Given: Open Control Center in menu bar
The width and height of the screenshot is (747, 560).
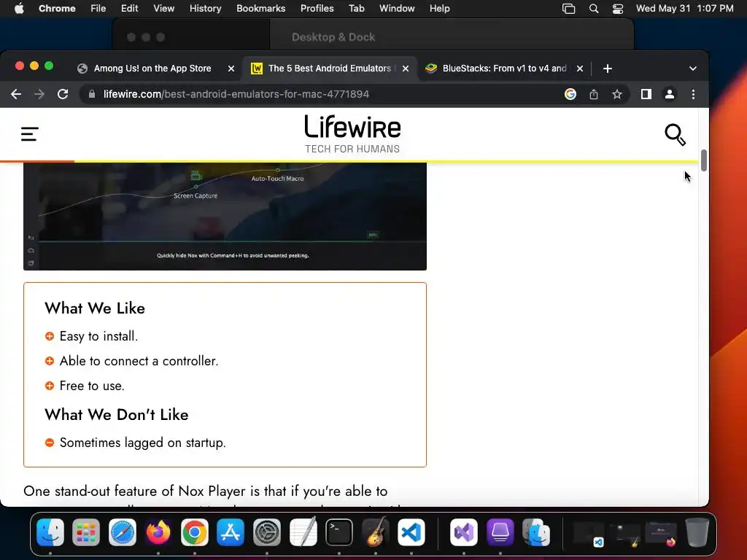Looking at the screenshot, I should (618, 9).
